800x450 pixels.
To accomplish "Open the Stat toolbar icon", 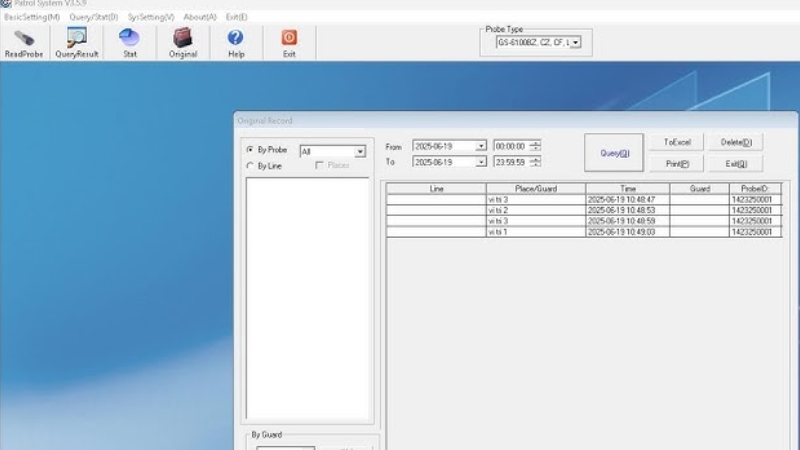I will (x=129, y=41).
